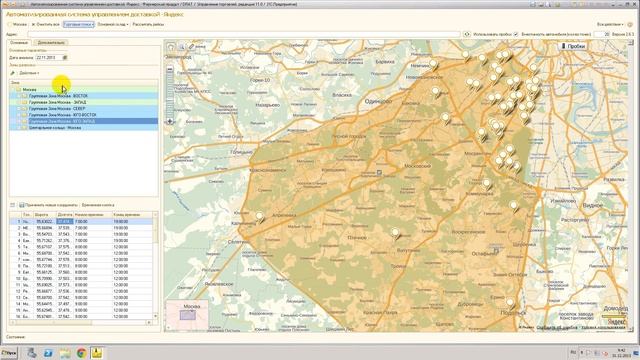Screen dimensions: 640x360
Task: Click the table's horizontal scrollbar thumb
Action: pyautogui.click(x=53, y=322)
